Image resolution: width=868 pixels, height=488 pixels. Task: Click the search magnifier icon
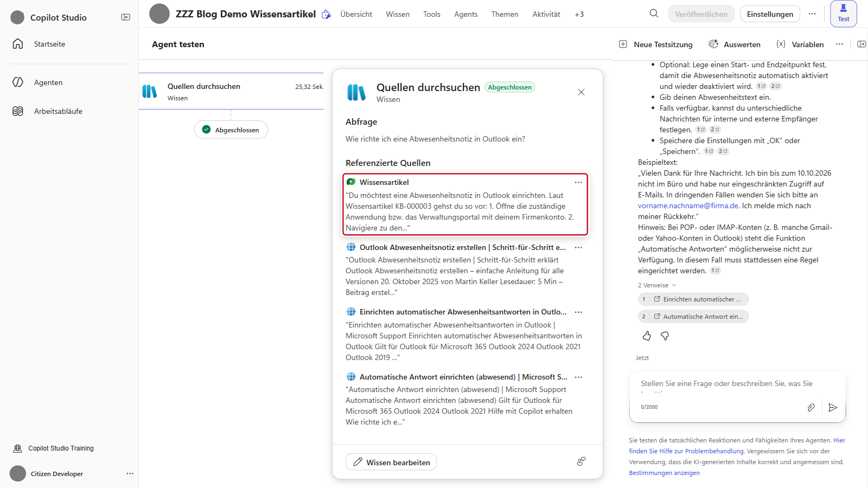tap(654, 14)
